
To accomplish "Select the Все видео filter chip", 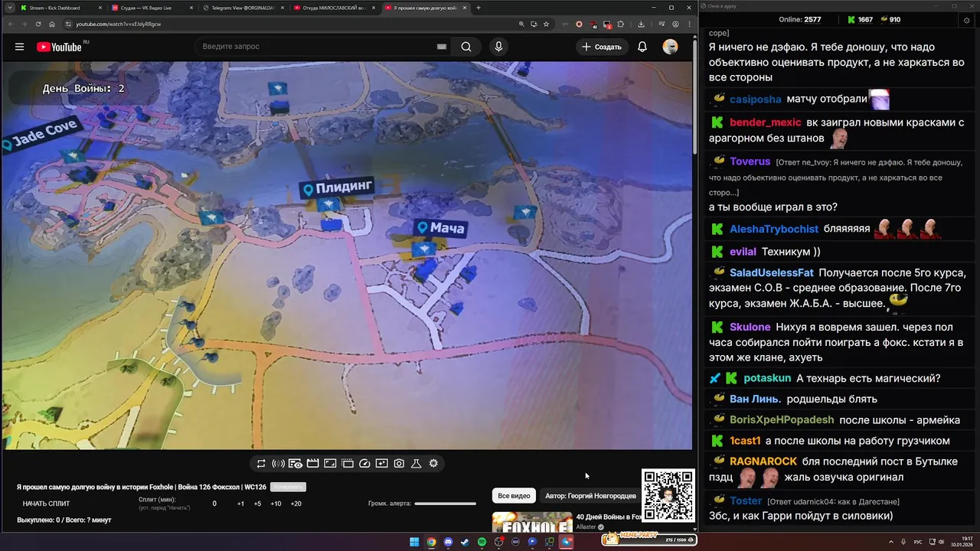I will [x=514, y=496].
